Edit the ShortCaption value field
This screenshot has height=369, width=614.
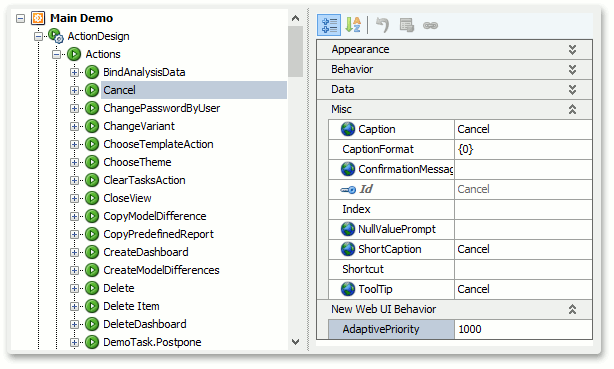pos(523,249)
